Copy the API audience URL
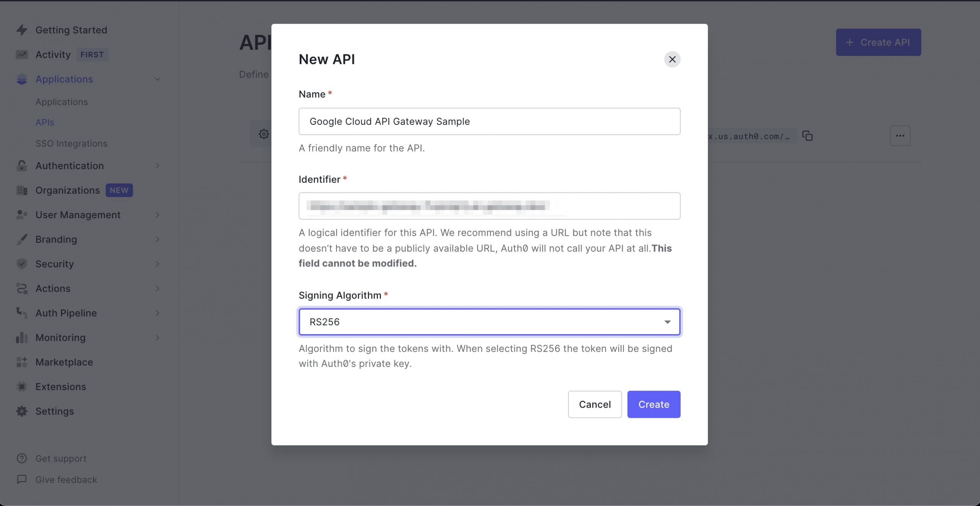The image size is (980, 506). pyautogui.click(x=807, y=136)
